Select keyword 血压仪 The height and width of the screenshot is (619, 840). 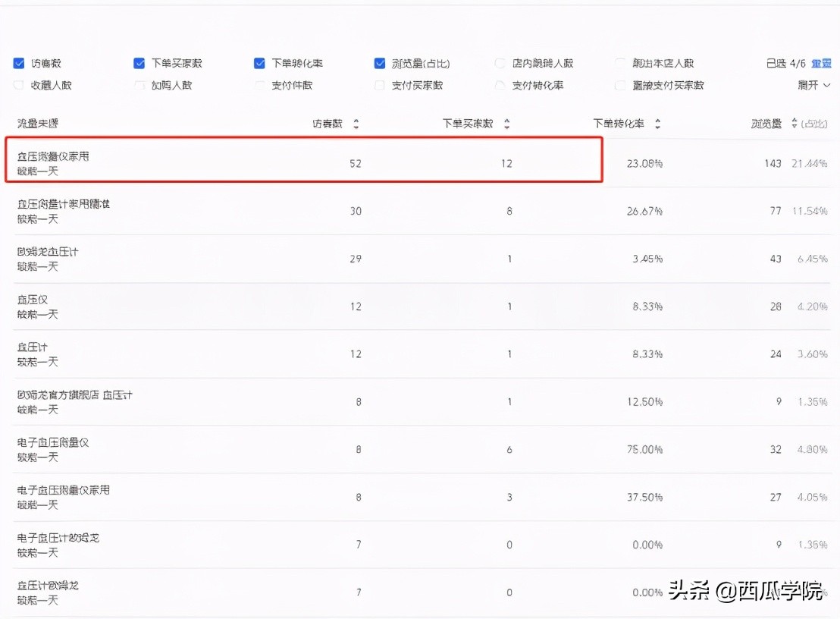point(32,300)
